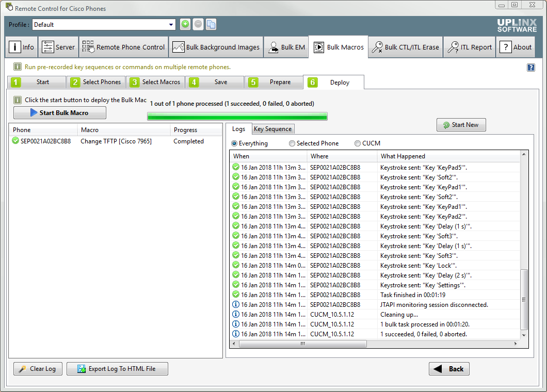Click the Clear Log button
The width and height of the screenshot is (547, 392).
click(x=38, y=369)
